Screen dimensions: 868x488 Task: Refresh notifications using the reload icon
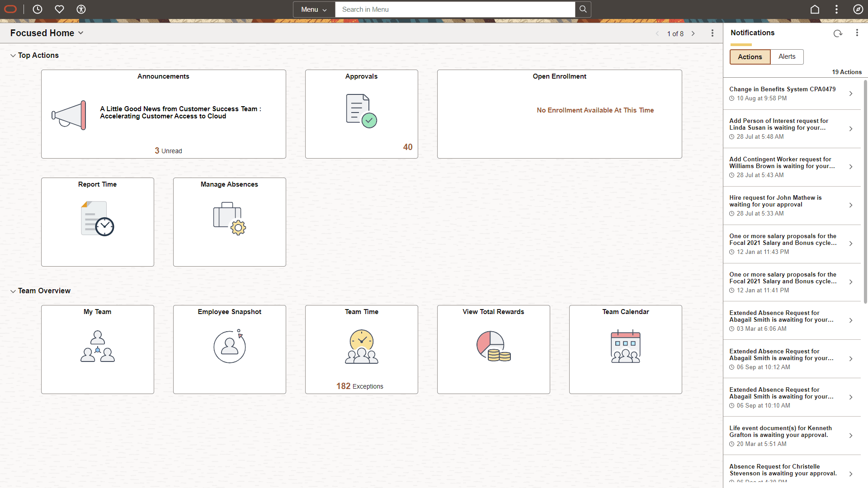point(838,33)
